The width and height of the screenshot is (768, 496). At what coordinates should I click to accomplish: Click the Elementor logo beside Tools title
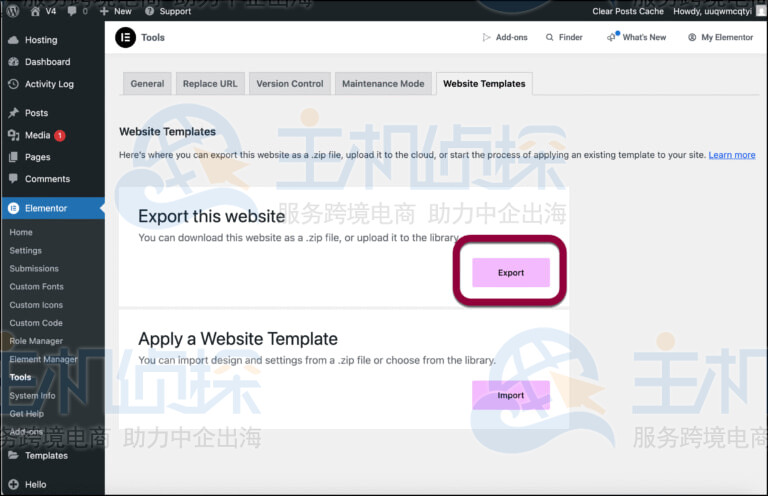click(x=125, y=37)
